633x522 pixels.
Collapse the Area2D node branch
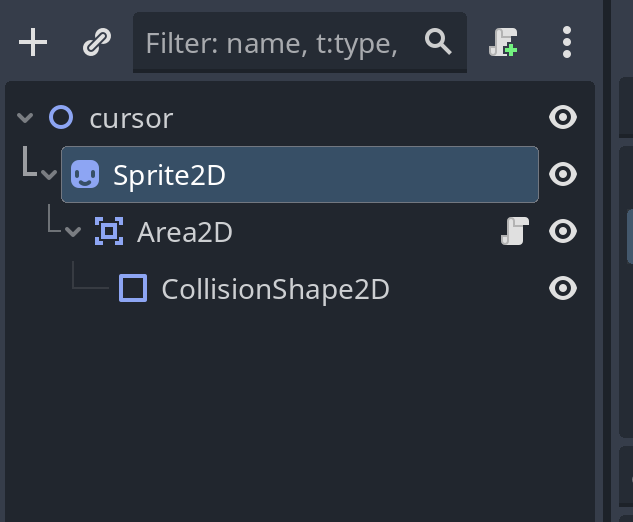coord(73,232)
